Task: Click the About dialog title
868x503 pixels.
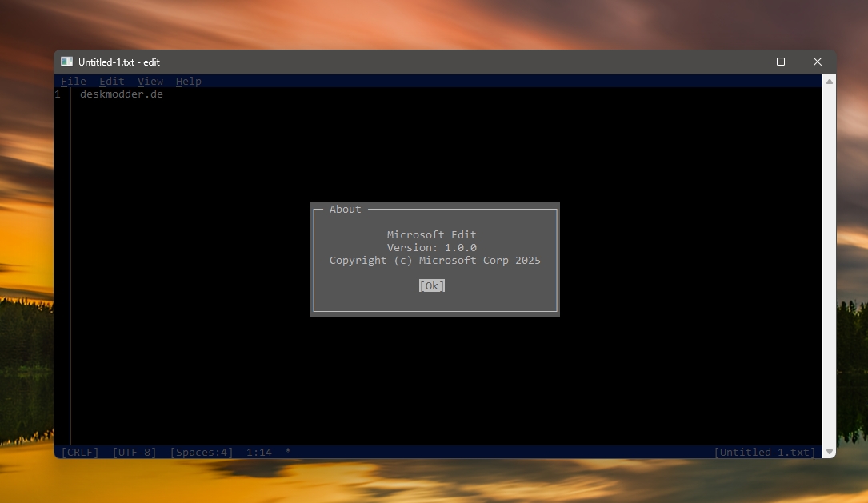Action: click(x=345, y=210)
